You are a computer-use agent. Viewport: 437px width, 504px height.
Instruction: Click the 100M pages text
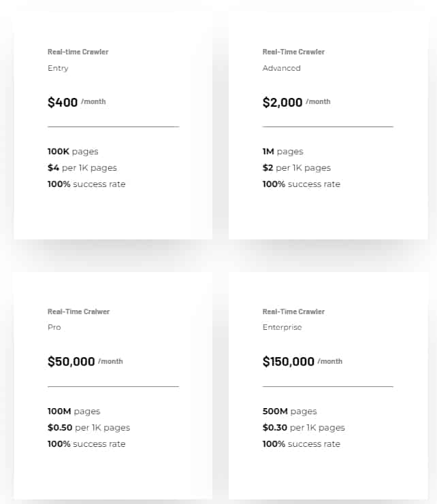point(74,411)
